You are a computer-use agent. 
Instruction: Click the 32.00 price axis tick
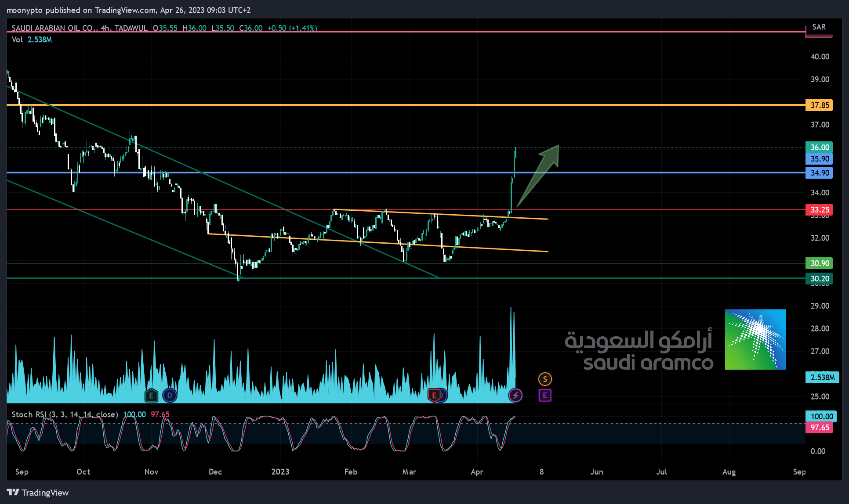[820, 238]
